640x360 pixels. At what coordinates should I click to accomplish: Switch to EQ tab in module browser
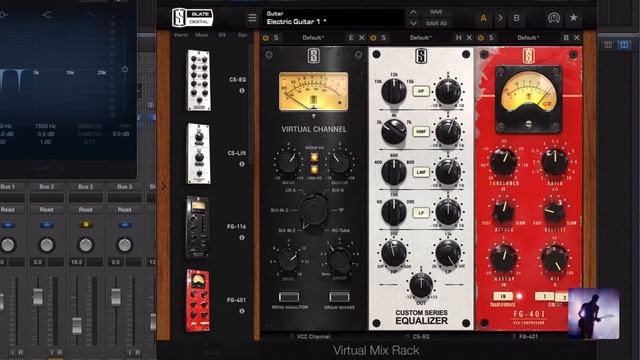click(x=222, y=35)
